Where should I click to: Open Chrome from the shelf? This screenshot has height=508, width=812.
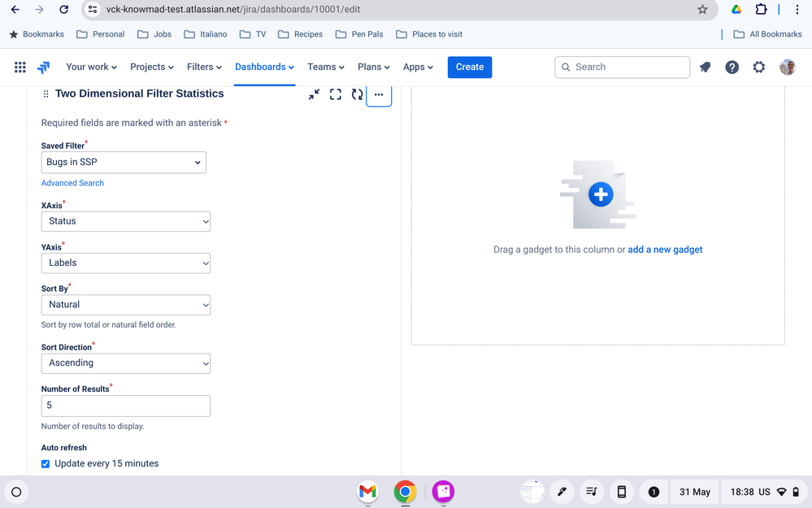[405, 492]
